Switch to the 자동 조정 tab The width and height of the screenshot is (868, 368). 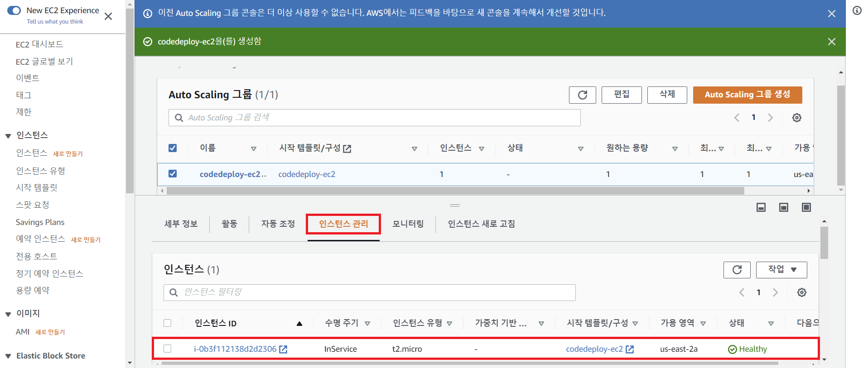[x=278, y=224]
